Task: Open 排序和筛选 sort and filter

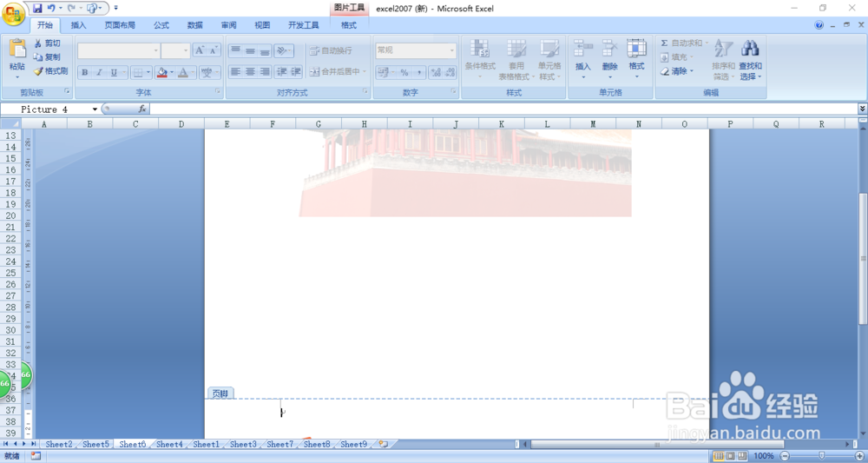Action: pos(723,60)
